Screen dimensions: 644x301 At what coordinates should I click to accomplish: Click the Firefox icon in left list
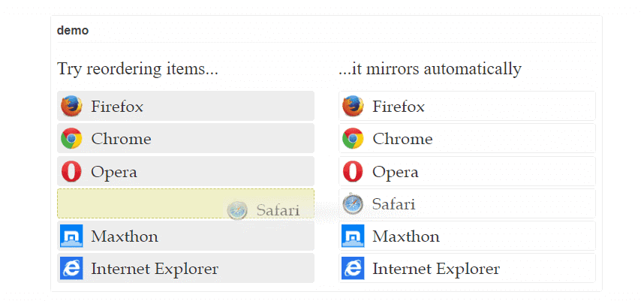71,106
